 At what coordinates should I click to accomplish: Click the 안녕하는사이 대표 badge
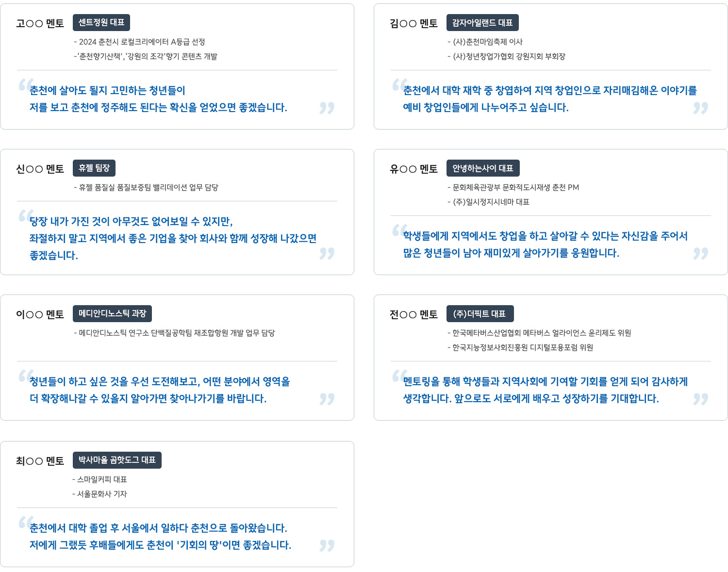point(483,168)
